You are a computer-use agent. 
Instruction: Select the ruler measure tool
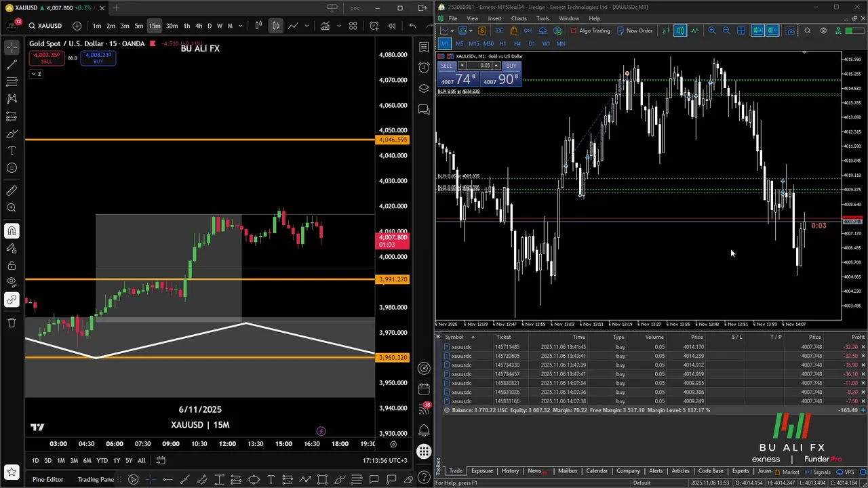pos(12,191)
